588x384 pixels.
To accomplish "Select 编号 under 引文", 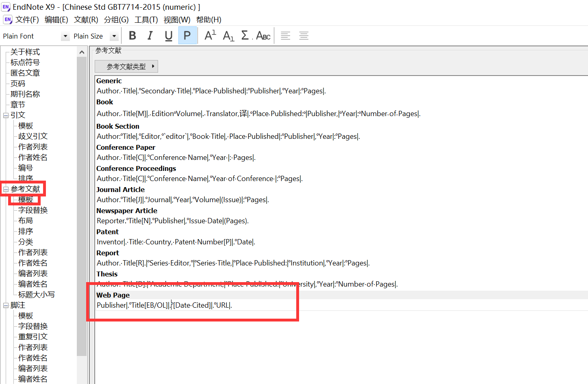I will coord(26,168).
